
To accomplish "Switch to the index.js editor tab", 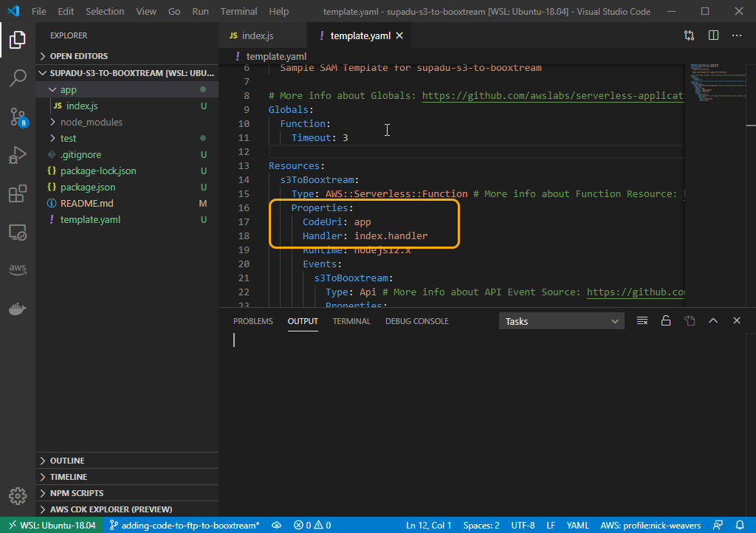I will [x=262, y=35].
